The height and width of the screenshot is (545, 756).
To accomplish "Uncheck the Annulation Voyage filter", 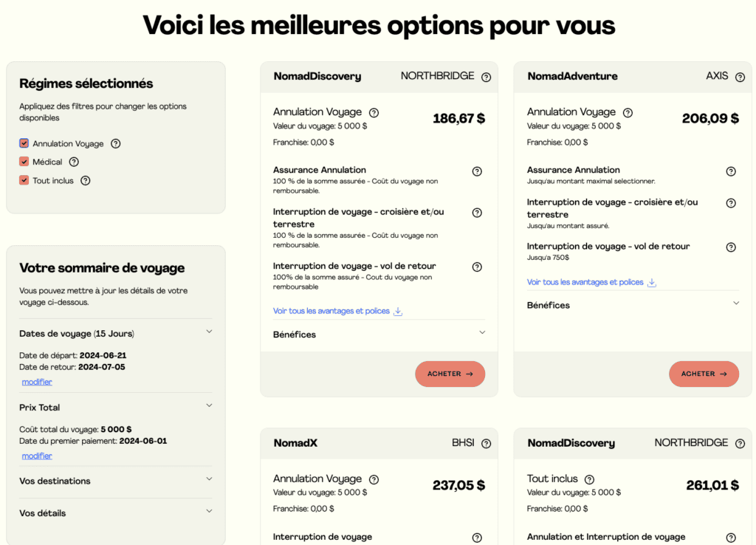I will pos(24,143).
